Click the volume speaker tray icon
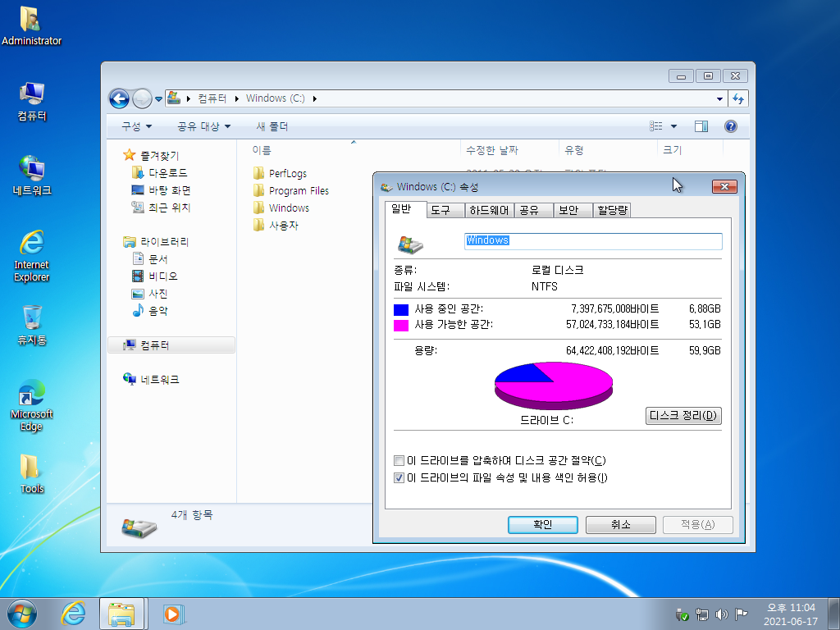 pos(722,614)
